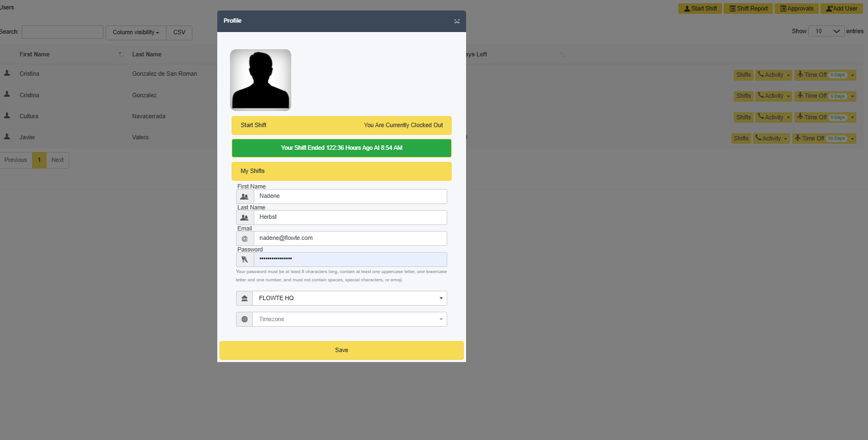The image size is (868, 440).
Task: Click user icon in Javier's row
Action: [7, 137]
